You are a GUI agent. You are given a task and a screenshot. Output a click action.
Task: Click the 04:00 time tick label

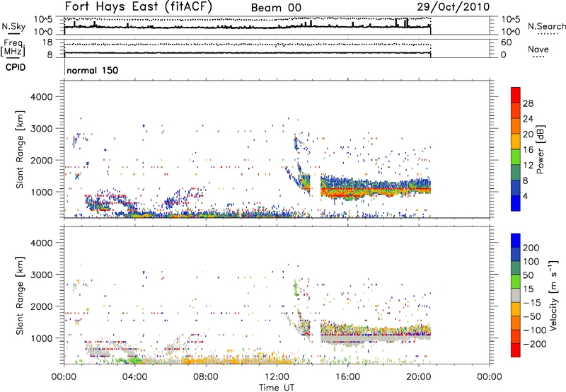coord(135,377)
